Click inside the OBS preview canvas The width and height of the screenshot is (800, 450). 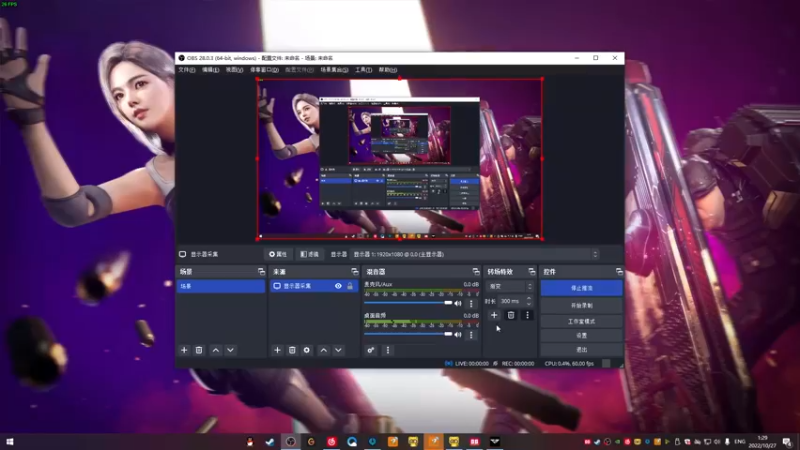(399, 159)
